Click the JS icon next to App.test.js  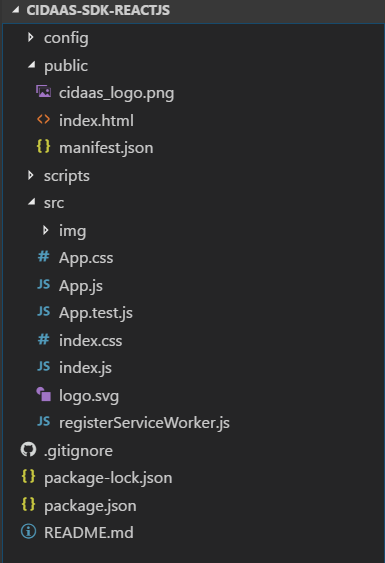click(x=43, y=312)
